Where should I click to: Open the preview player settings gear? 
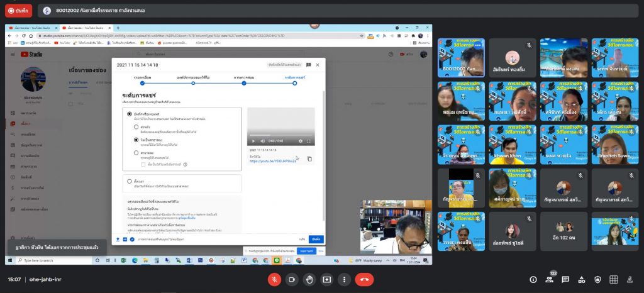301,141
